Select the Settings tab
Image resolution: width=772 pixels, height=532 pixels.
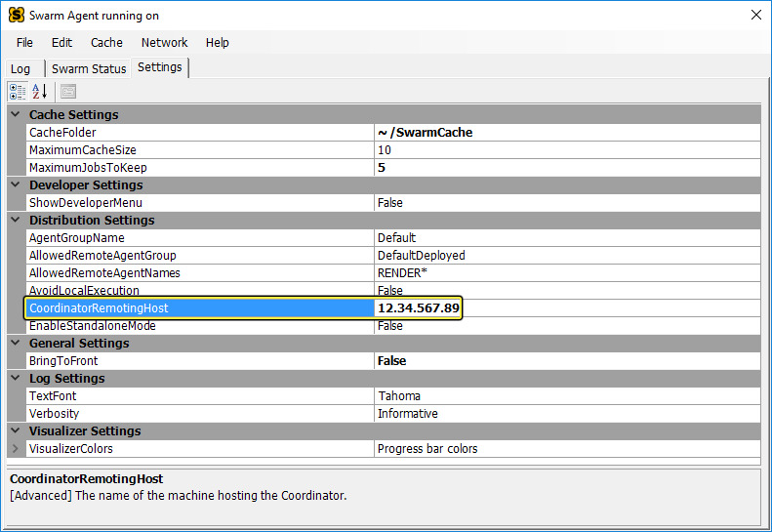pyautogui.click(x=159, y=67)
